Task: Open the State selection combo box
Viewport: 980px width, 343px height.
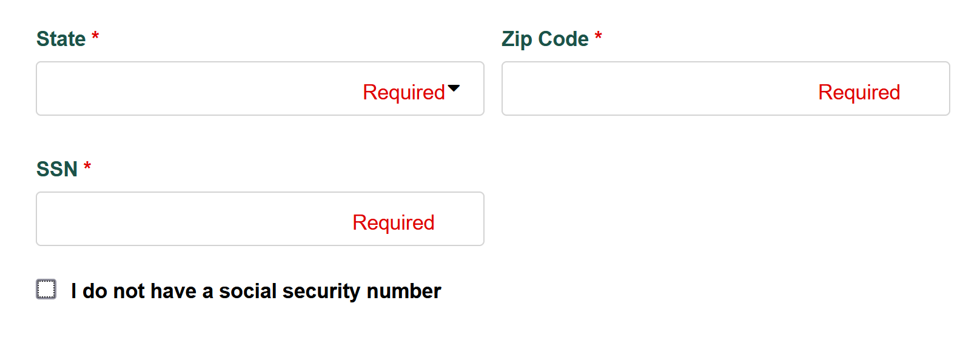Action: click(x=260, y=88)
